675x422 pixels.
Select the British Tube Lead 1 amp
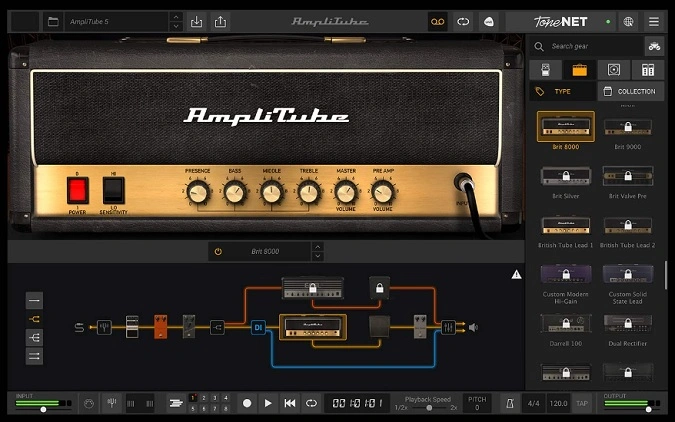[566, 225]
